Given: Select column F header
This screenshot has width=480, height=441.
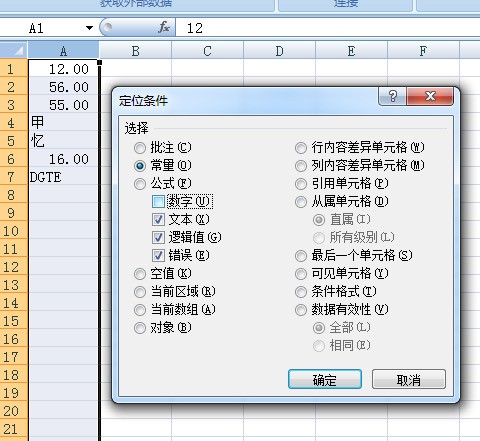Looking at the screenshot, I should click(423, 51).
